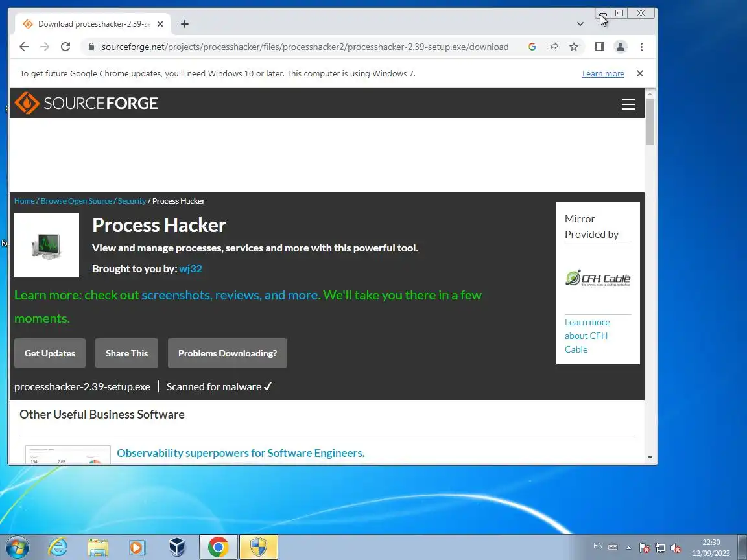This screenshot has height=560, width=747.
Task: Open a new tab with plus button
Action: coord(185,24)
